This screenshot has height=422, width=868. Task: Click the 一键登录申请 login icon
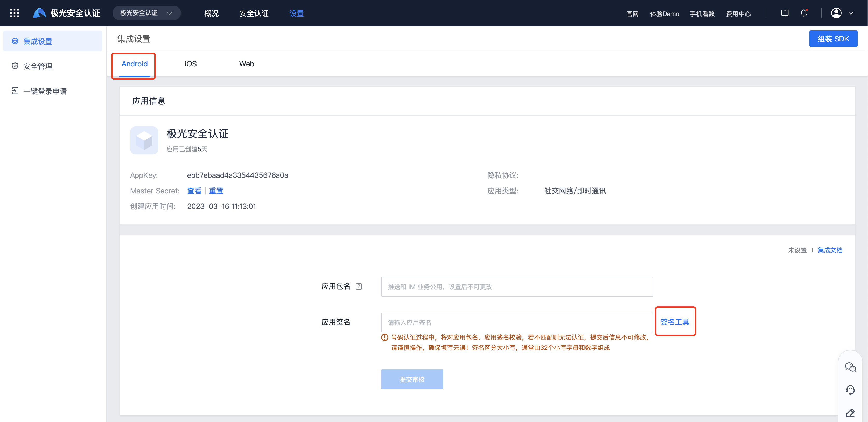pos(15,91)
